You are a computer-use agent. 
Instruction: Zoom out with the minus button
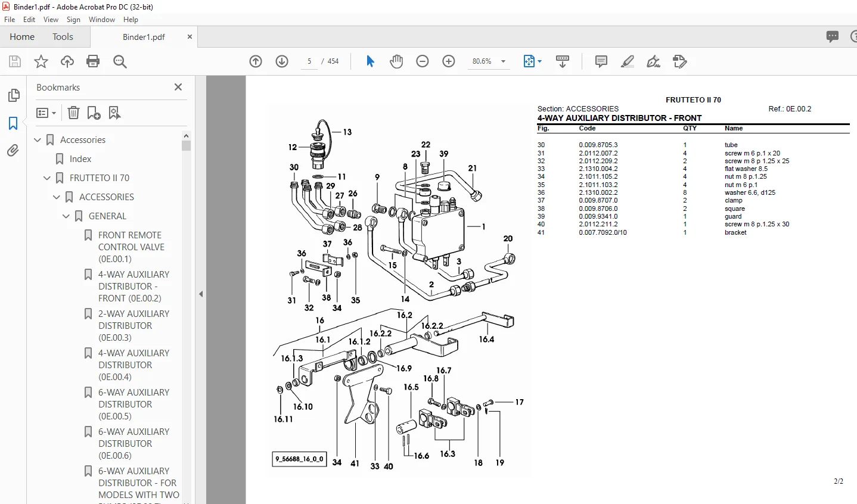(x=423, y=61)
